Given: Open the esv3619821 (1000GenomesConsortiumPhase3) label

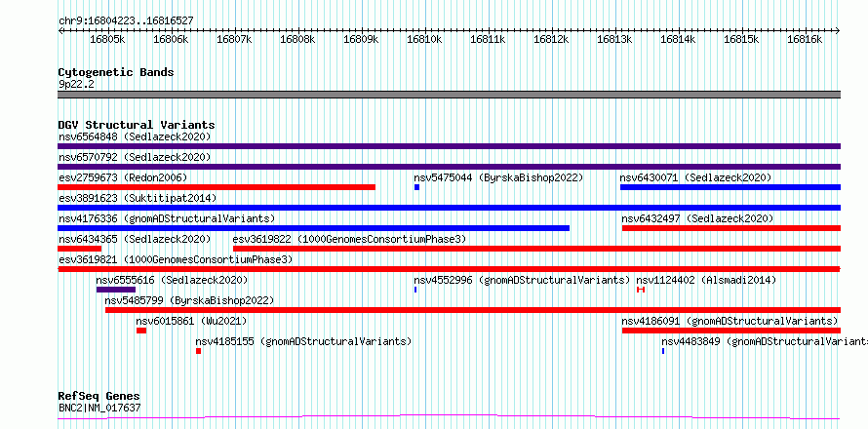Looking at the screenshot, I should pos(176,259).
